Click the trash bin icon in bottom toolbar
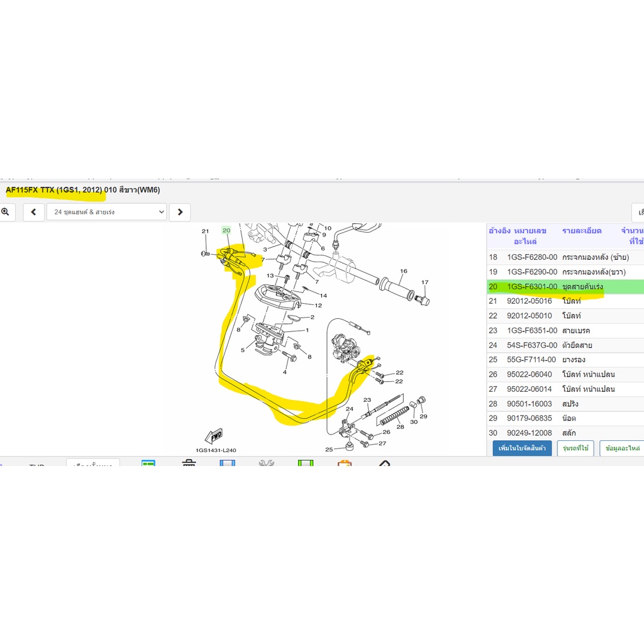Viewport: 644px width, 644px height. [x=189, y=463]
